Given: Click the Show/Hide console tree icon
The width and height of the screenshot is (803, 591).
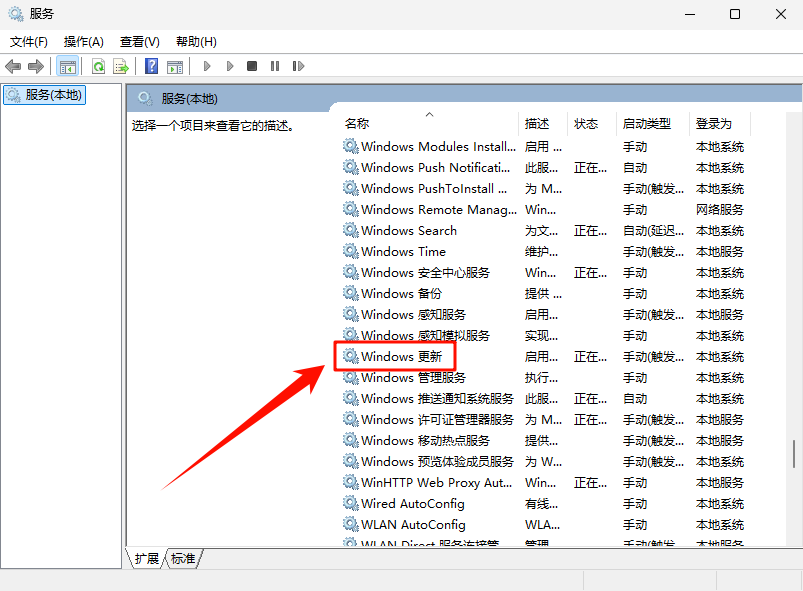Looking at the screenshot, I should pyautogui.click(x=68, y=66).
